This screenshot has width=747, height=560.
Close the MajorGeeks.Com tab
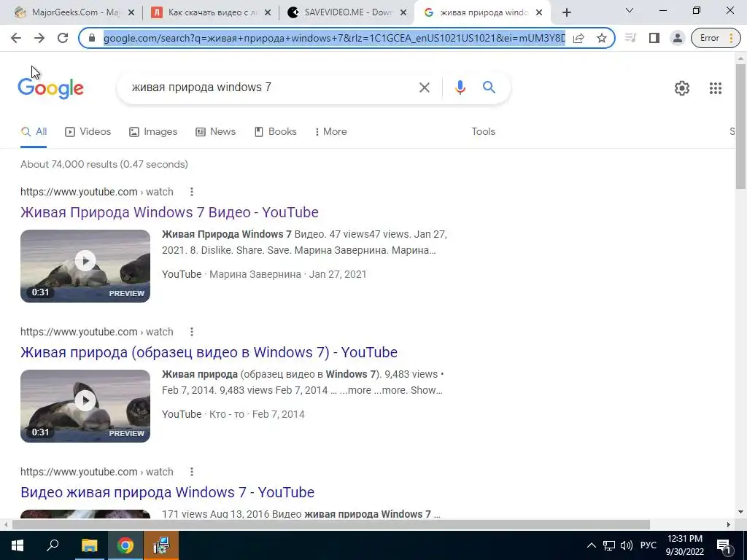click(x=131, y=13)
